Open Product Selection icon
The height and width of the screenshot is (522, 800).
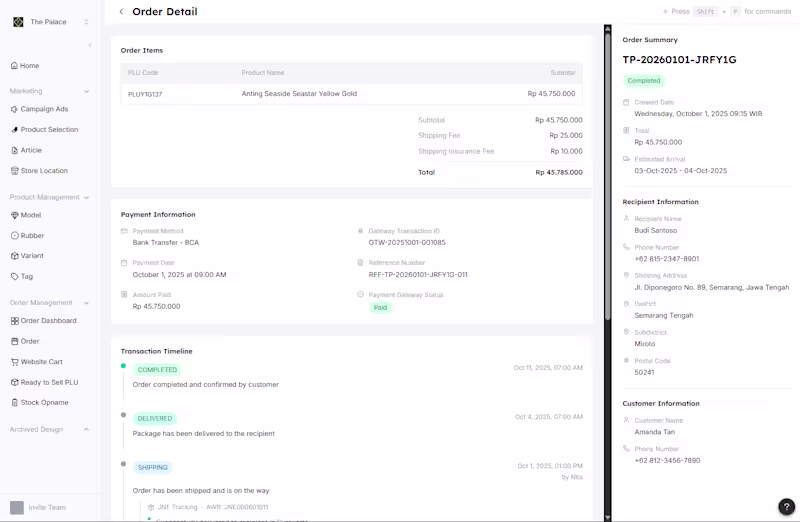click(14, 130)
